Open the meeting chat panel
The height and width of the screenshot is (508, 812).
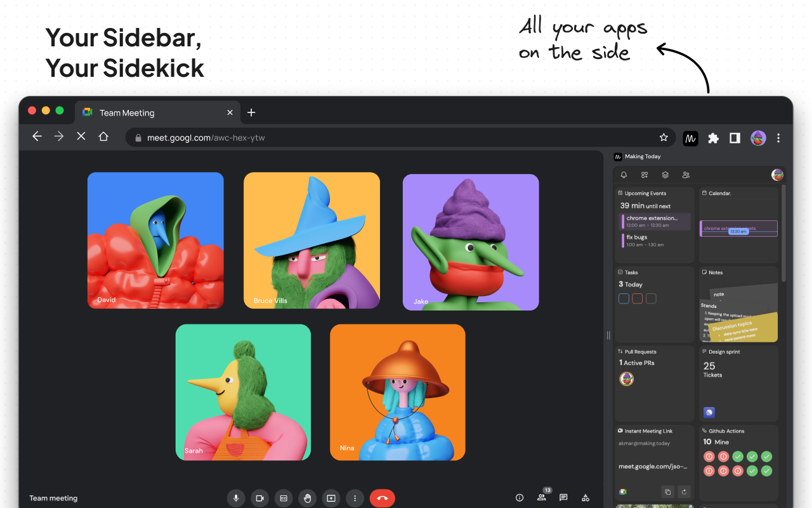tap(563, 498)
